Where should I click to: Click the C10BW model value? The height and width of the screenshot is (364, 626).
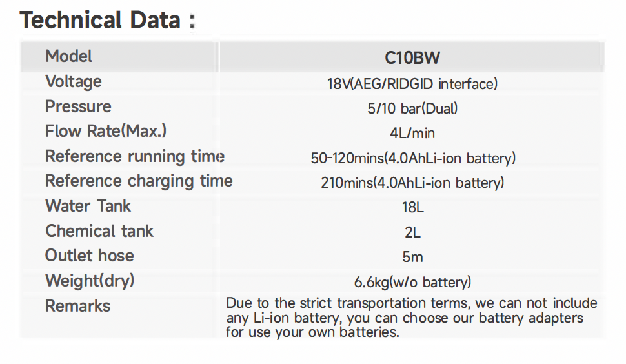pos(412,58)
